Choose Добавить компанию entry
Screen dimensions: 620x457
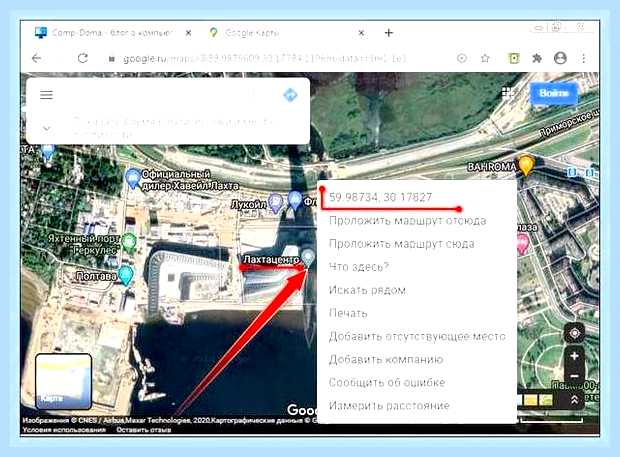point(386,359)
